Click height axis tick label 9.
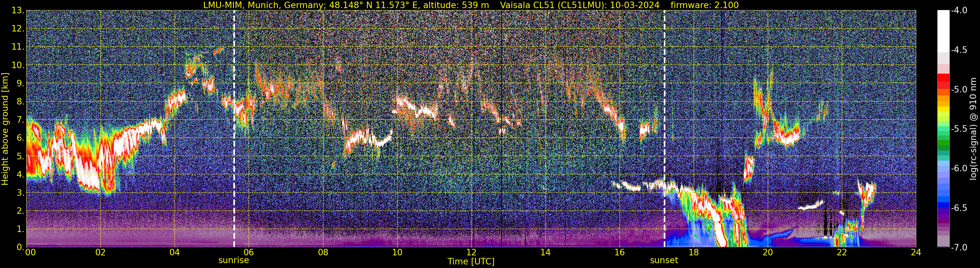The height and width of the screenshot is (268, 980). [x=20, y=83]
